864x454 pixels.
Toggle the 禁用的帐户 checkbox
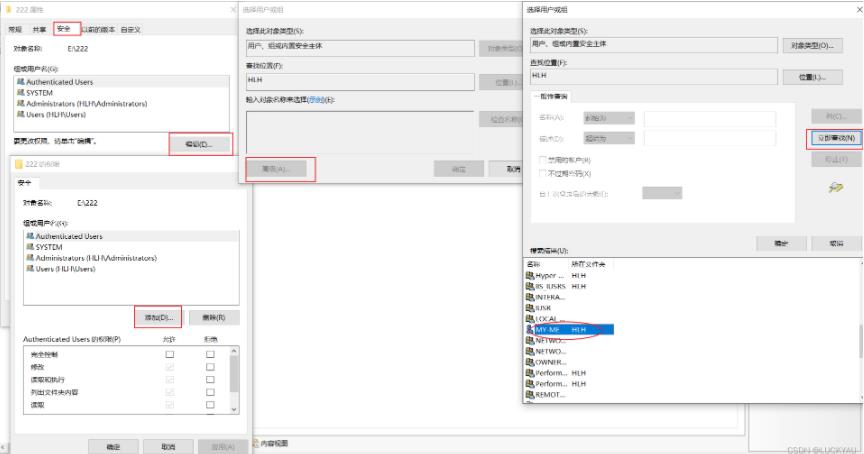[x=542, y=160]
